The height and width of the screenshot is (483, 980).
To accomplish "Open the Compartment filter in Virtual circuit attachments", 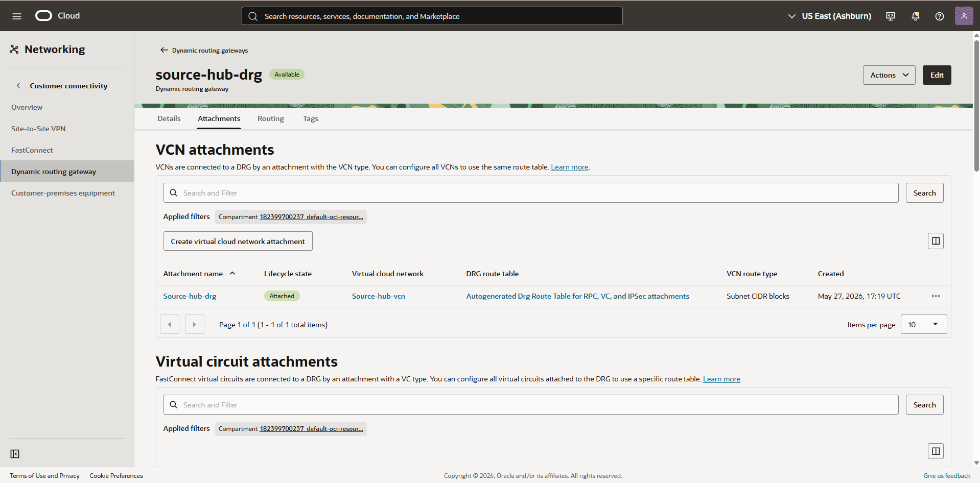I will 291,429.
